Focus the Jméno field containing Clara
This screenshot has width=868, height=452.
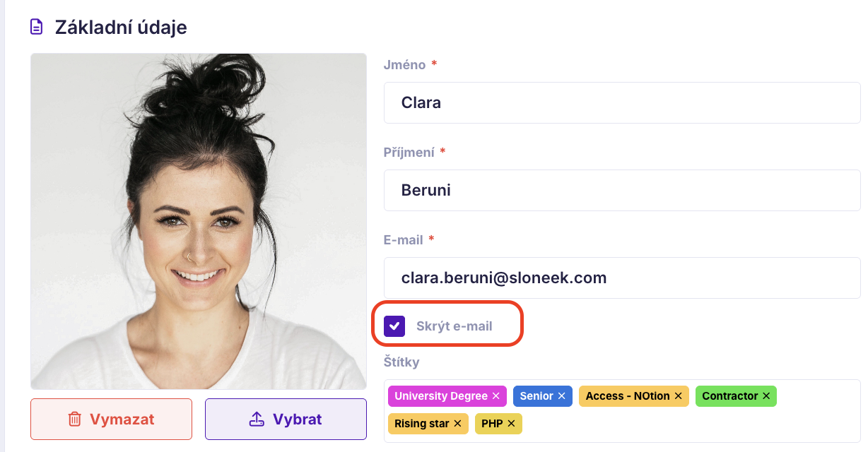pos(622,102)
